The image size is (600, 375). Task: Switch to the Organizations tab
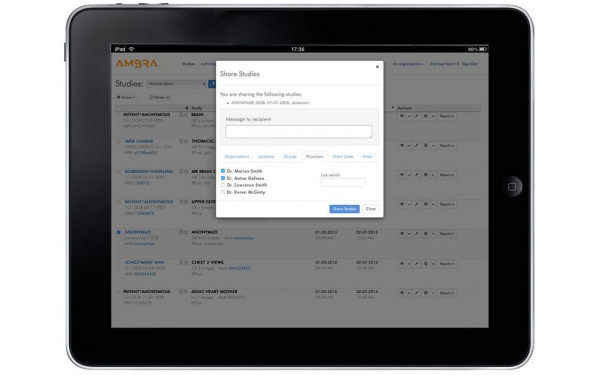coord(236,157)
